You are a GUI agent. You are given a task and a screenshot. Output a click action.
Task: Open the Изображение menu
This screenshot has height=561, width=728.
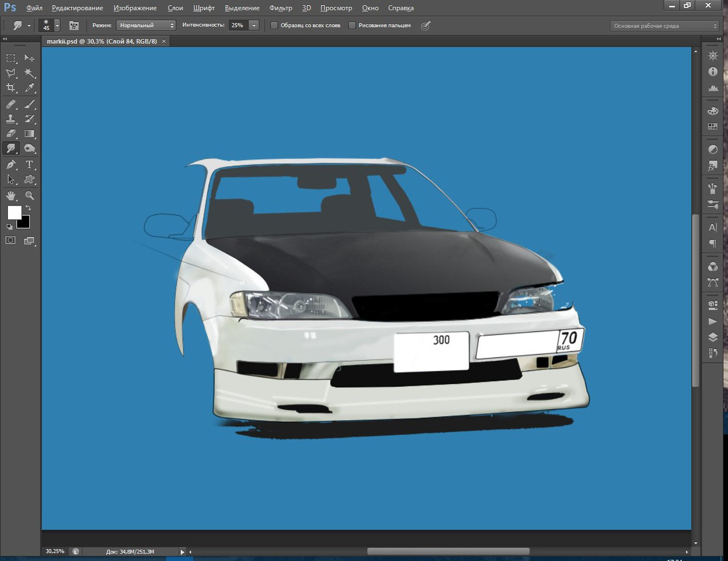(135, 8)
